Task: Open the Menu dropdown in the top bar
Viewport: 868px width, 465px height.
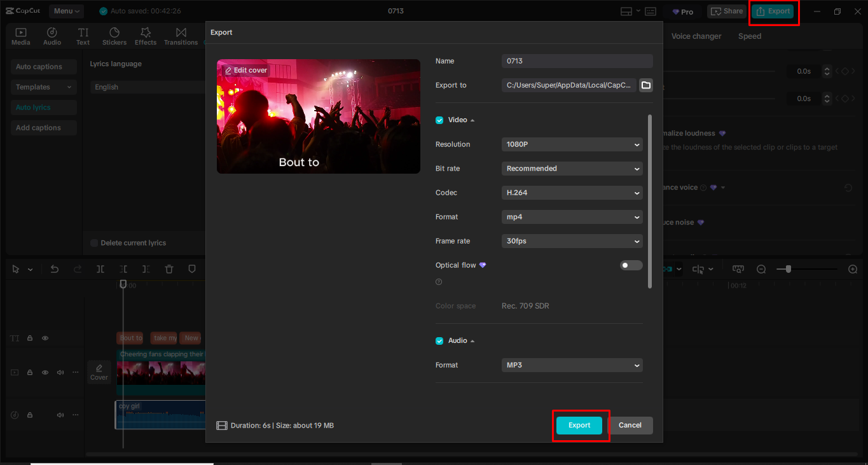Action: click(65, 11)
